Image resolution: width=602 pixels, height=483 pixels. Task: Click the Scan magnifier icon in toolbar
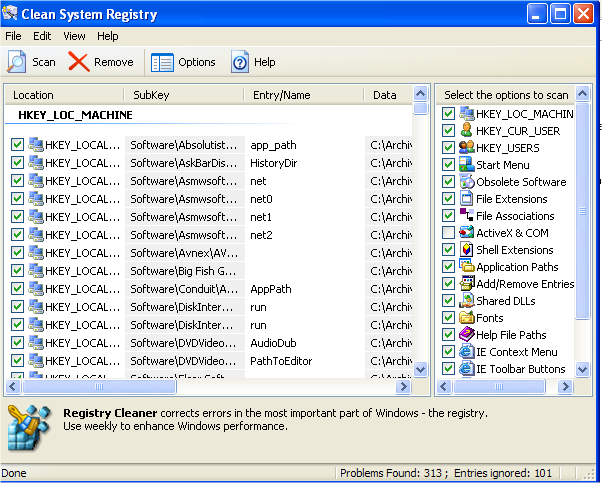click(17, 62)
